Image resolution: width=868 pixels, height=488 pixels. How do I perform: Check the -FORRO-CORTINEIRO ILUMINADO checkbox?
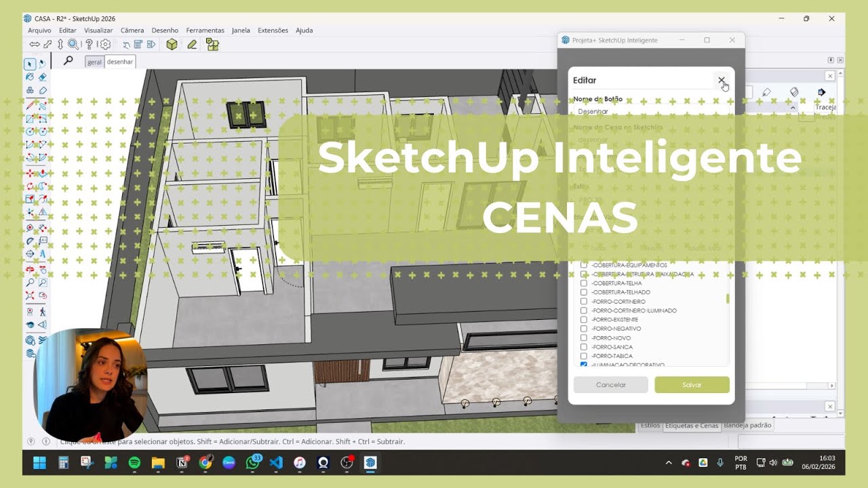584,310
